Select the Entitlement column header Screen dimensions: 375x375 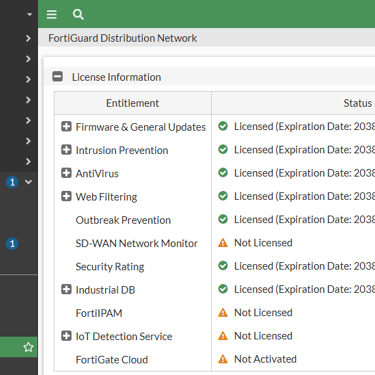(133, 103)
